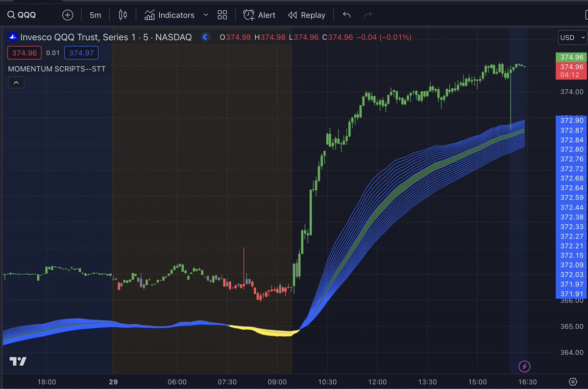Click the 18:00 time axis label
The image size is (588, 389).
click(x=47, y=382)
